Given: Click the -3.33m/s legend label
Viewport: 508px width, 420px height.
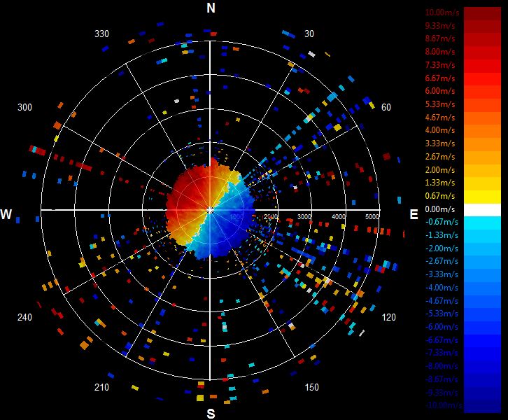Looking at the screenshot, I should click(442, 274).
